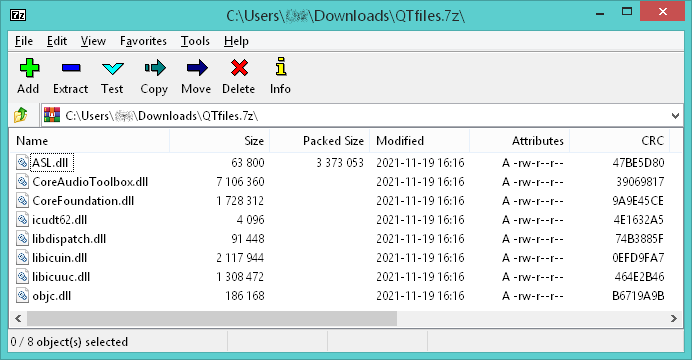Open the Favorites menu

pos(143,41)
